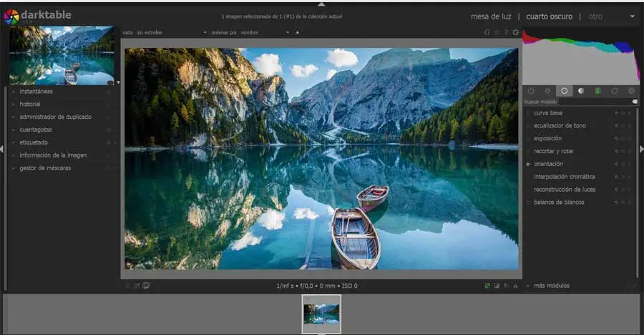644x335 pixels.
Task: Click the navigation preview thumbnail
Action: (x=62, y=56)
